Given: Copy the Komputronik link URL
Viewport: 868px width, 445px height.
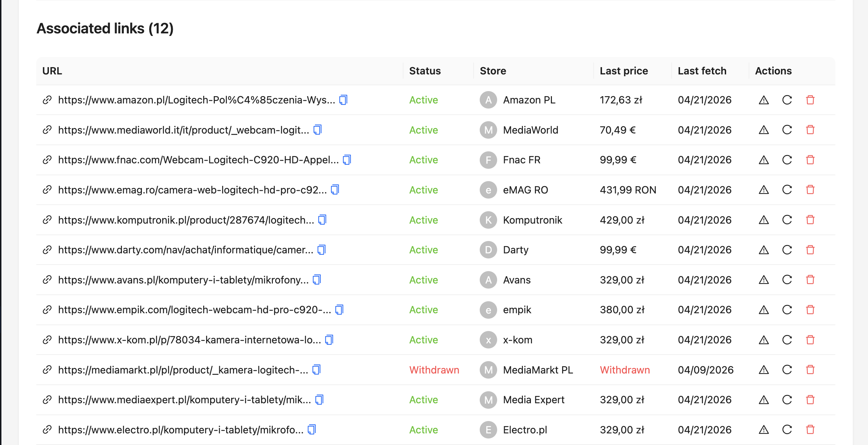Looking at the screenshot, I should click(x=322, y=220).
